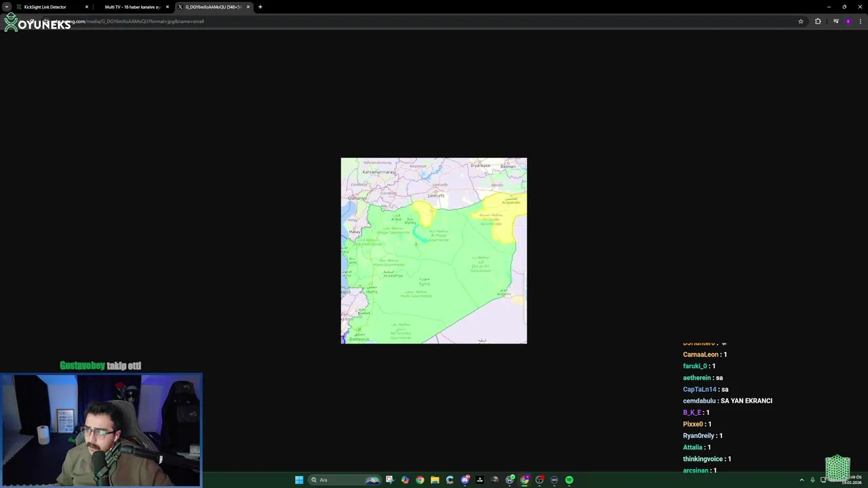Open the browser extensions puzzle icon
The image size is (868, 488).
pos(818,21)
